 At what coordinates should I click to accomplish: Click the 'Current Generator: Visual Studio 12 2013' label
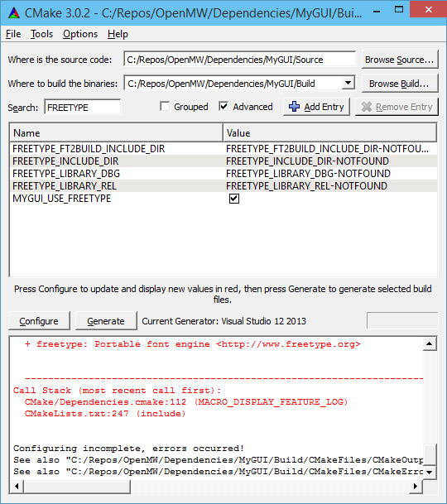223,321
